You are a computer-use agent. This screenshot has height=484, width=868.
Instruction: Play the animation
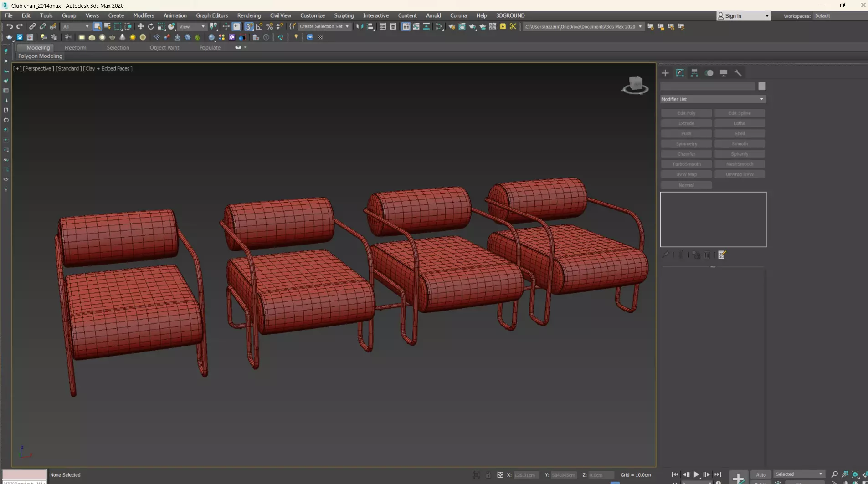(696, 474)
